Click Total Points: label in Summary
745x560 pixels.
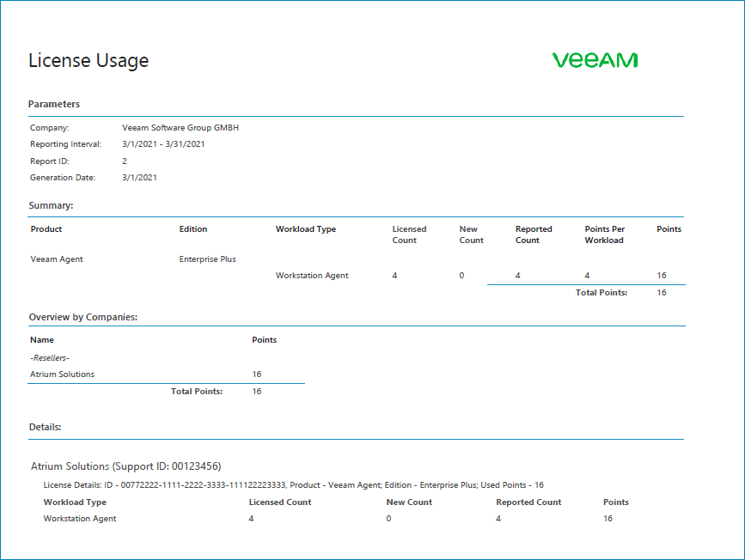click(x=601, y=293)
